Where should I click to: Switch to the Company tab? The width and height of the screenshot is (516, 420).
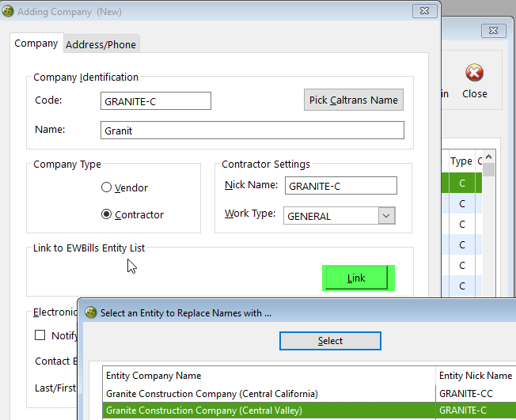click(36, 43)
